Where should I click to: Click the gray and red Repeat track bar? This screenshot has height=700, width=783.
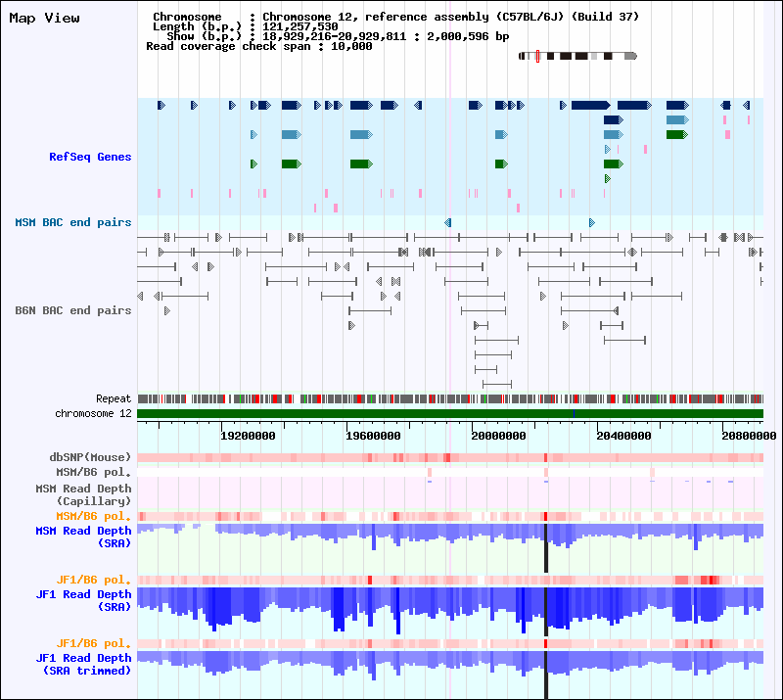(450, 398)
